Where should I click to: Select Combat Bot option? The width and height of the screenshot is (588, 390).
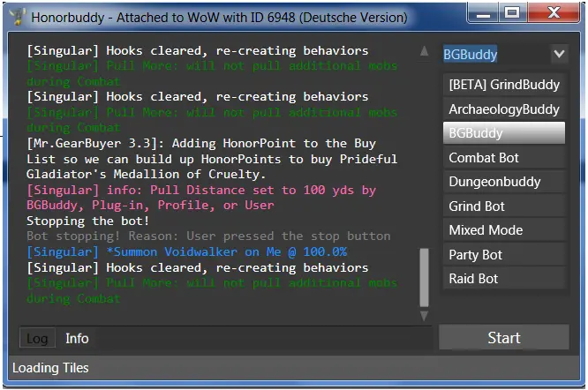[504, 158]
